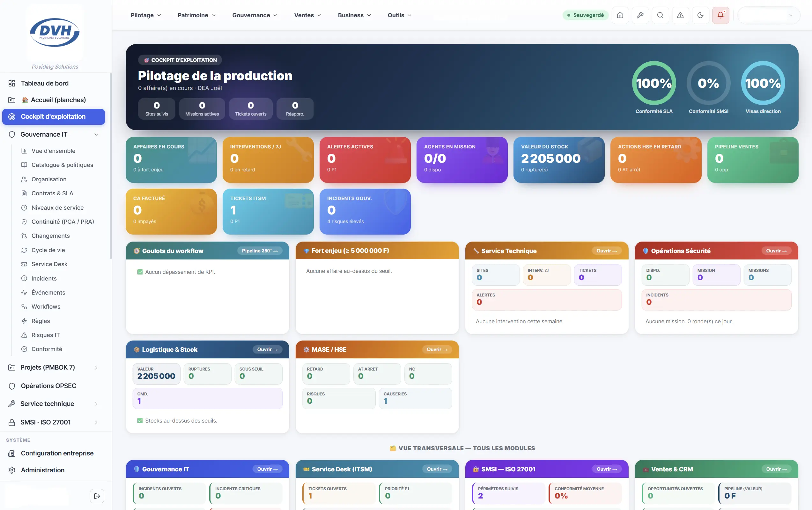Click the logout icon at sidebar bottom
812x510 pixels.
(x=97, y=496)
